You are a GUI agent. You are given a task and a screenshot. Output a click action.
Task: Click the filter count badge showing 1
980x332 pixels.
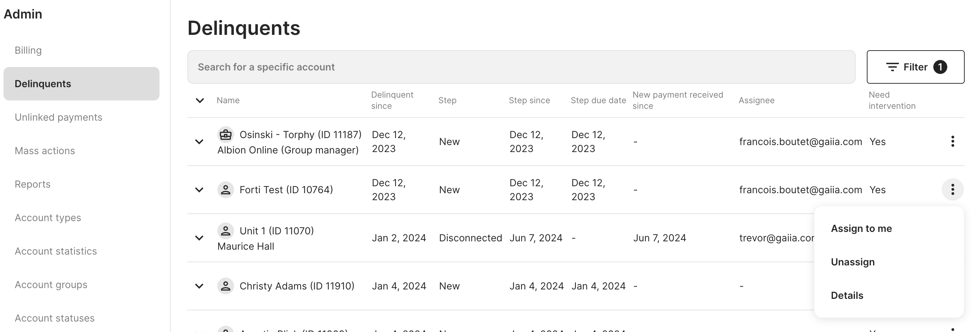[x=940, y=67]
